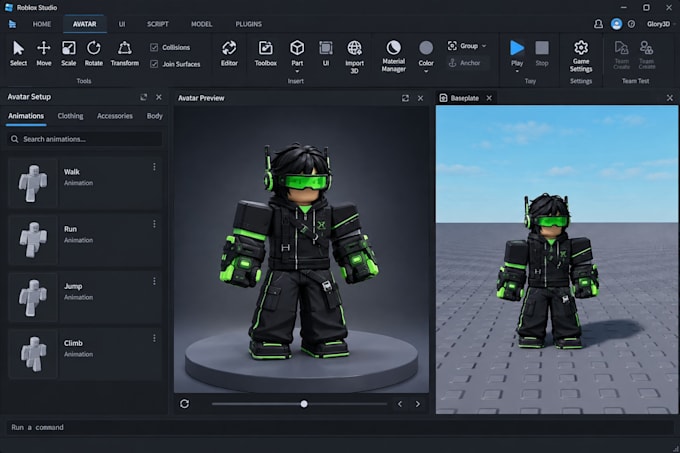Launch Import 3D

coord(354,56)
